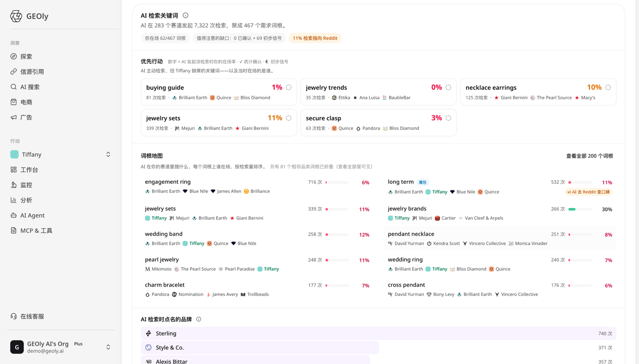Click the 你在场 62/467 词根 chip
The image size is (639, 364).
(x=165, y=38)
